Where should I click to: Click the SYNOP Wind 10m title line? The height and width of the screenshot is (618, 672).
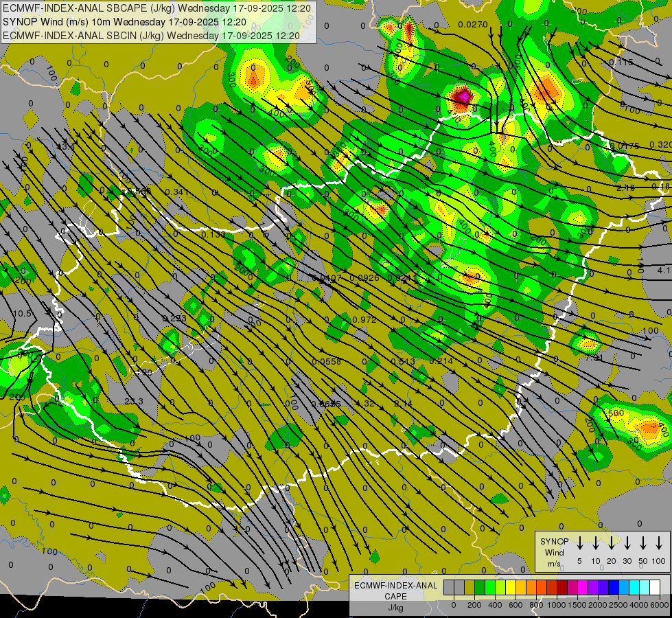click(x=124, y=22)
